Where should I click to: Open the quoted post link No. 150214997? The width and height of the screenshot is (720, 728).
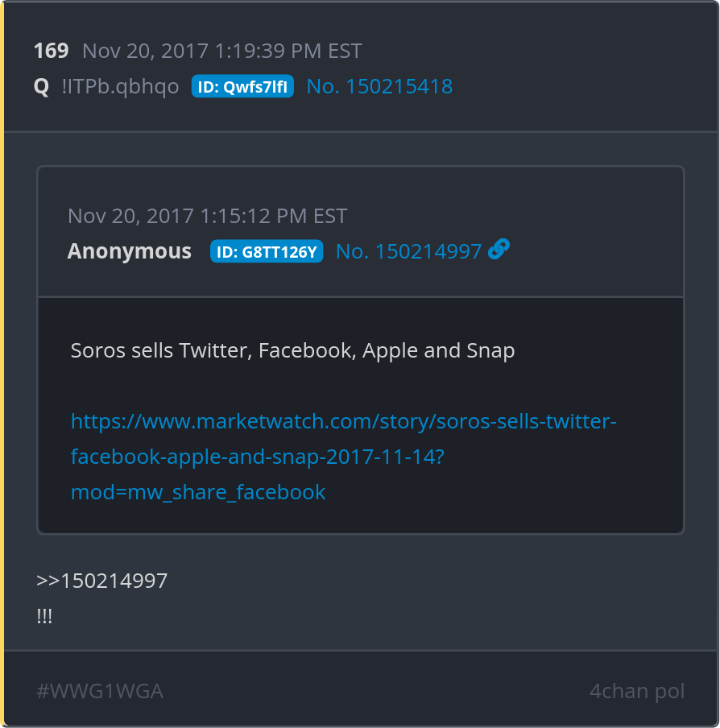pyautogui.click(x=408, y=251)
